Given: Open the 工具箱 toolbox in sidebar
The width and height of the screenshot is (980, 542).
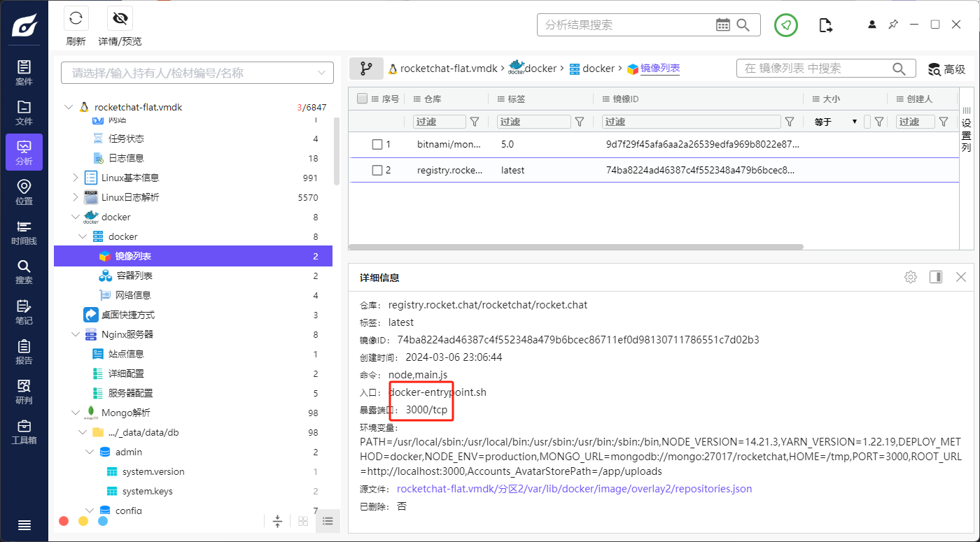Looking at the screenshot, I should coord(24,432).
